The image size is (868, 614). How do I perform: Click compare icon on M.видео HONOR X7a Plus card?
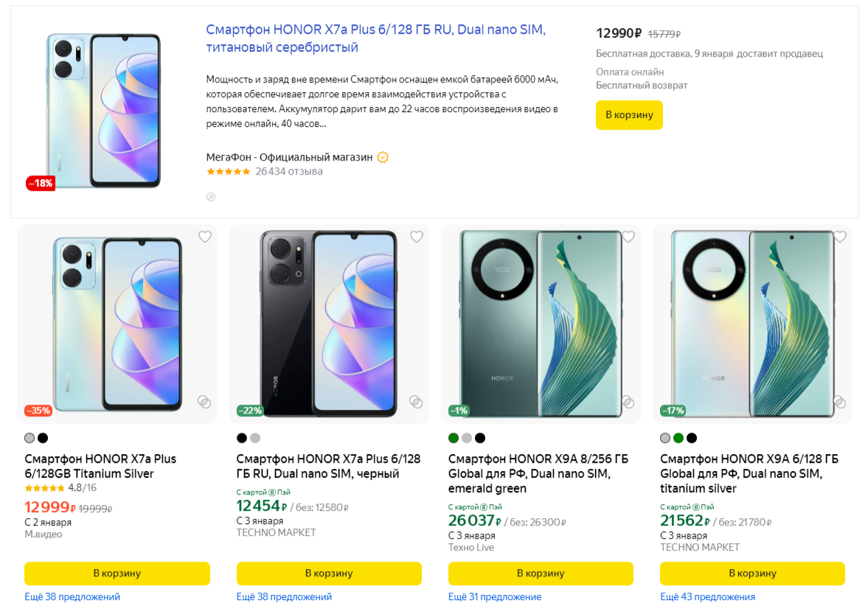[x=204, y=402]
